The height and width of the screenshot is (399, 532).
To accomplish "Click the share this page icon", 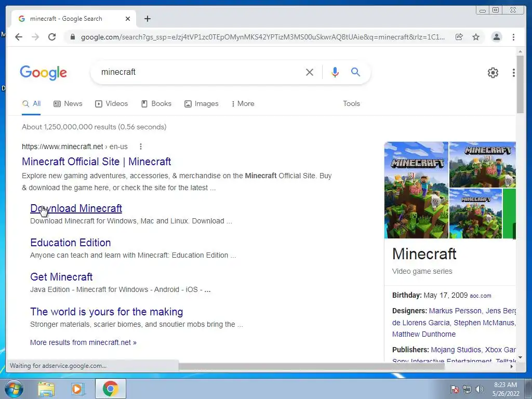I will [459, 37].
